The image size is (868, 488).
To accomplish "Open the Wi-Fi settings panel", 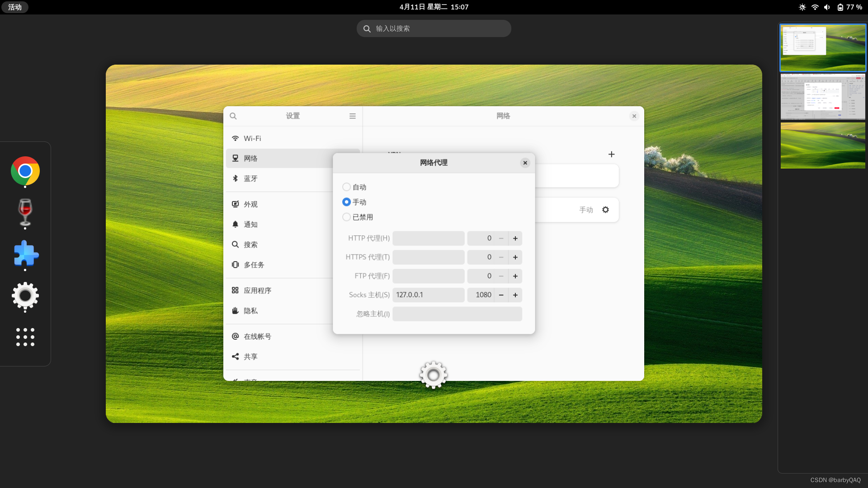I will (293, 138).
